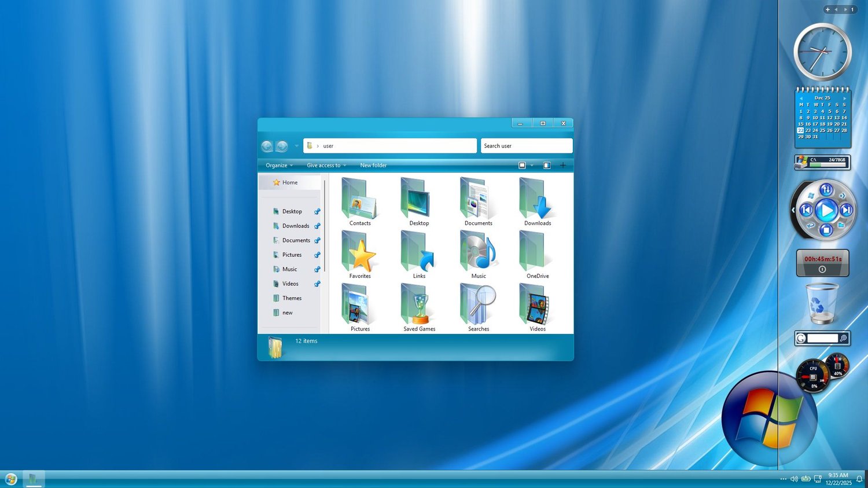The image size is (868, 488).
Task: Toggle the pin next to Music in sidebar
Action: pos(317,270)
